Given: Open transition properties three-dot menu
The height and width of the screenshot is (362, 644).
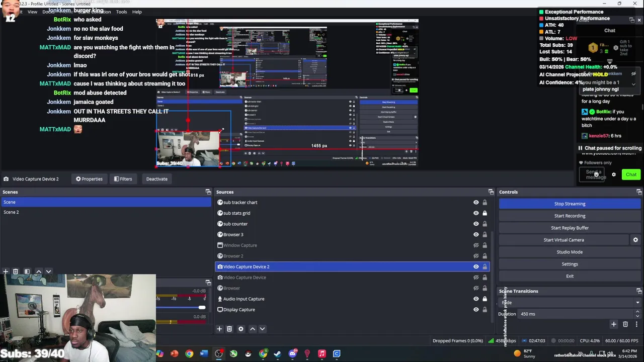Looking at the screenshot, I should (x=636, y=324).
